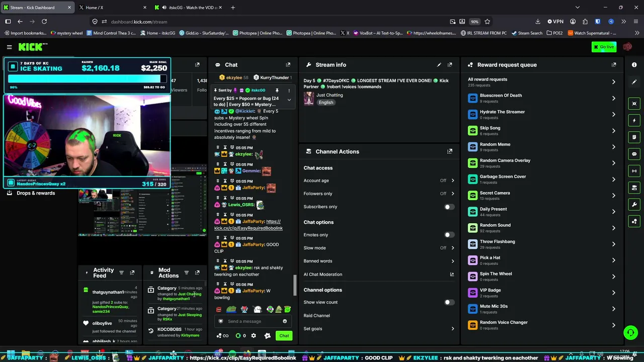This screenshot has width=644, height=362.
Task: Open the mystery wheel bookmark
Action: point(66,33)
